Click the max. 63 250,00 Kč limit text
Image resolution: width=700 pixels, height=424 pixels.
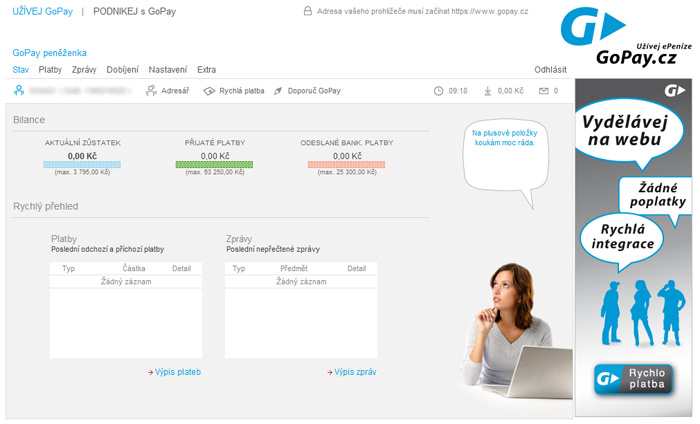215,172
